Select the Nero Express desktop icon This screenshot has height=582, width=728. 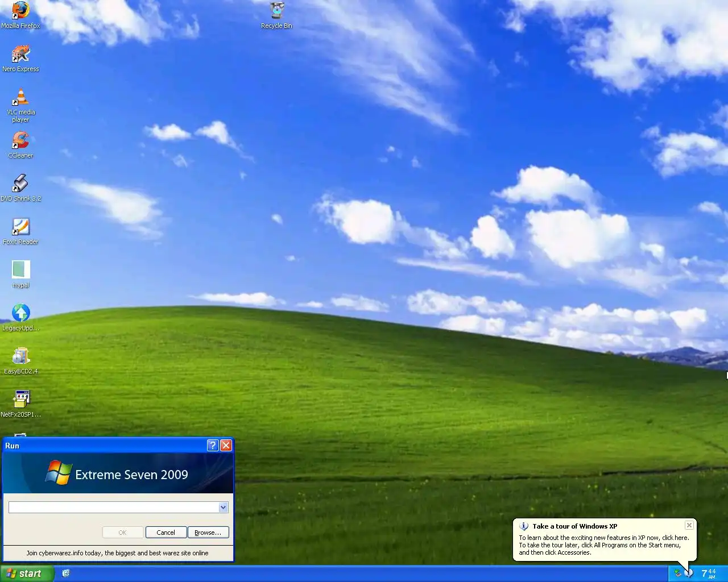pyautogui.click(x=20, y=59)
